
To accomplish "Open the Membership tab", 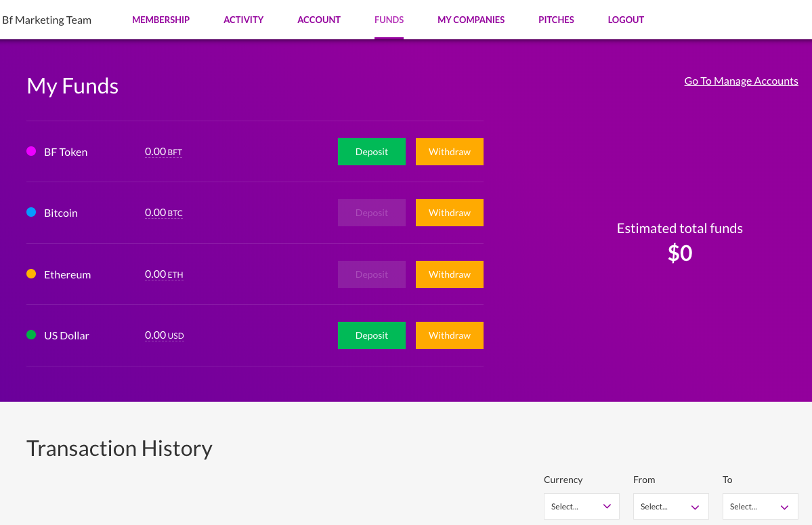I will (x=161, y=20).
